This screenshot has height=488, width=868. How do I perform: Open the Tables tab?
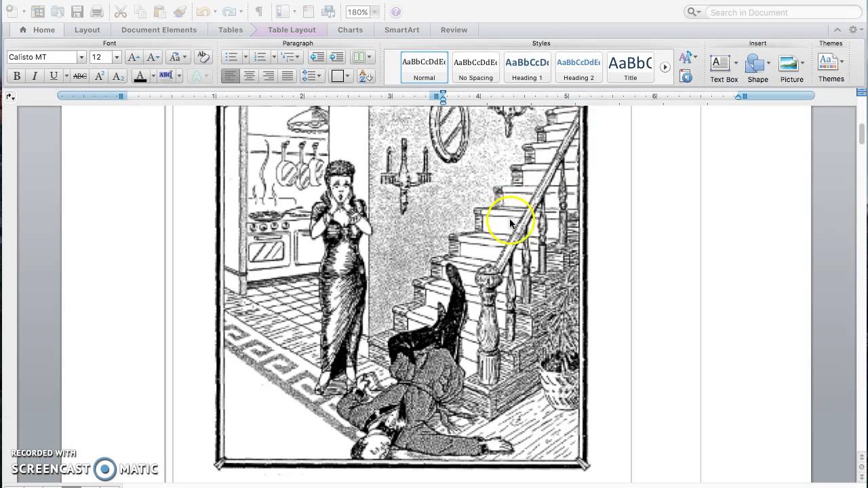click(231, 30)
